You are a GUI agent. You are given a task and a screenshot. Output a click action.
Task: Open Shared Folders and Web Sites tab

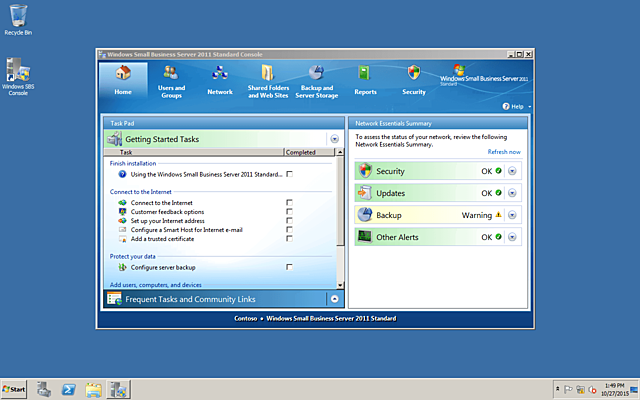pos(268,81)
